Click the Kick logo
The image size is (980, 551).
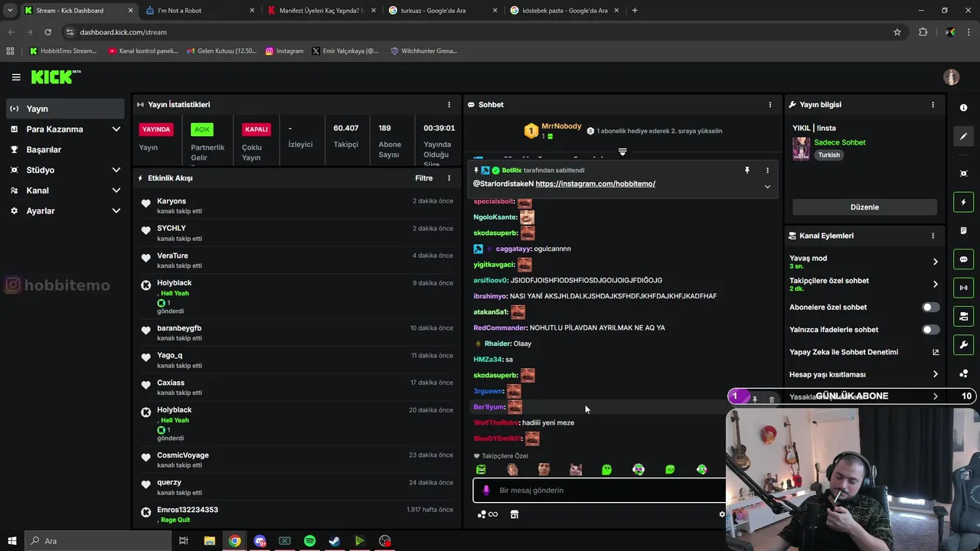55,77
